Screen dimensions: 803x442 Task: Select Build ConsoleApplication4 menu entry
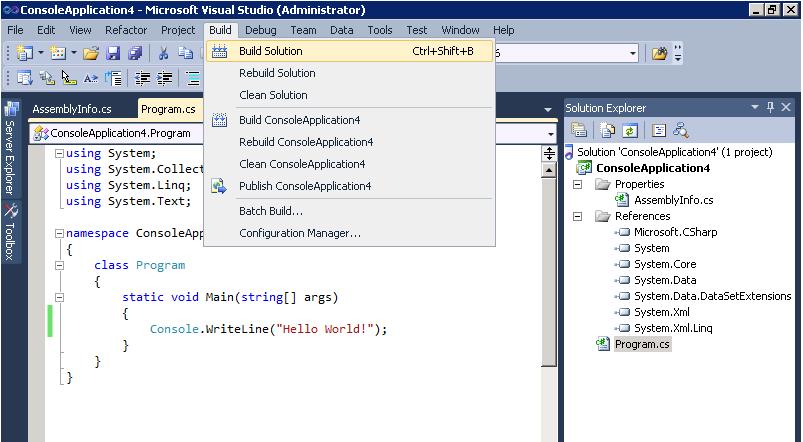pyautogui.click(x=349, y=120)
